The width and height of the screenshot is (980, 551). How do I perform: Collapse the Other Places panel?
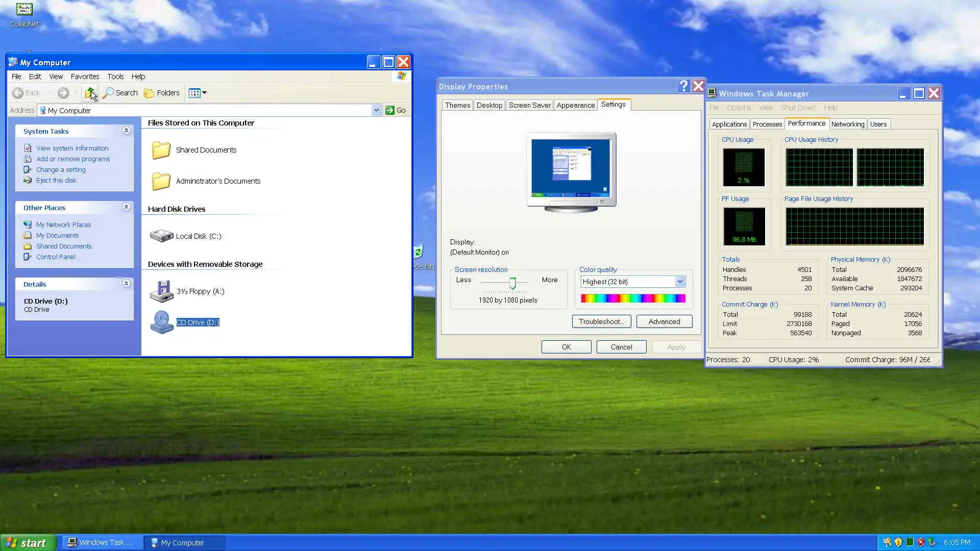(x=126, y=208)
